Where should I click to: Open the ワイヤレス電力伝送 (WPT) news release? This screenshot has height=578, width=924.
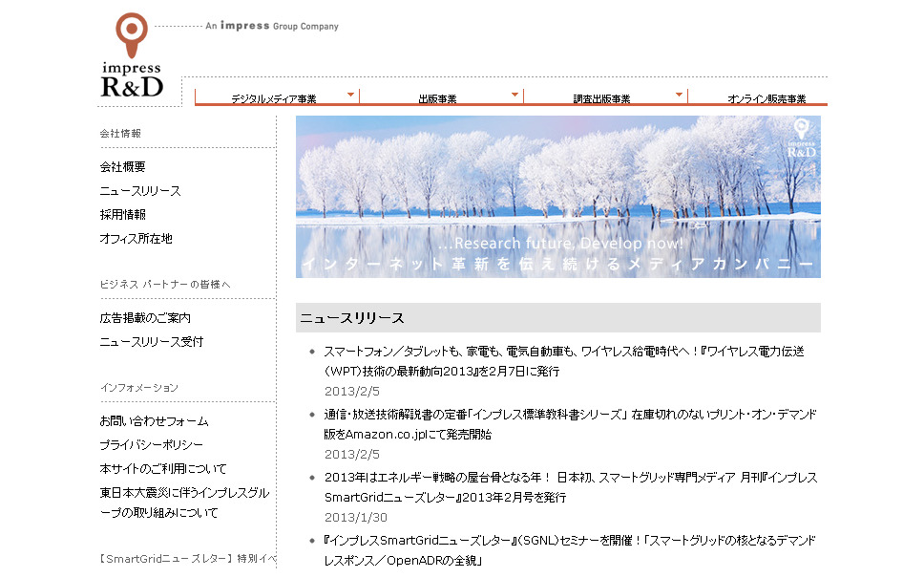tap(564, 361)
